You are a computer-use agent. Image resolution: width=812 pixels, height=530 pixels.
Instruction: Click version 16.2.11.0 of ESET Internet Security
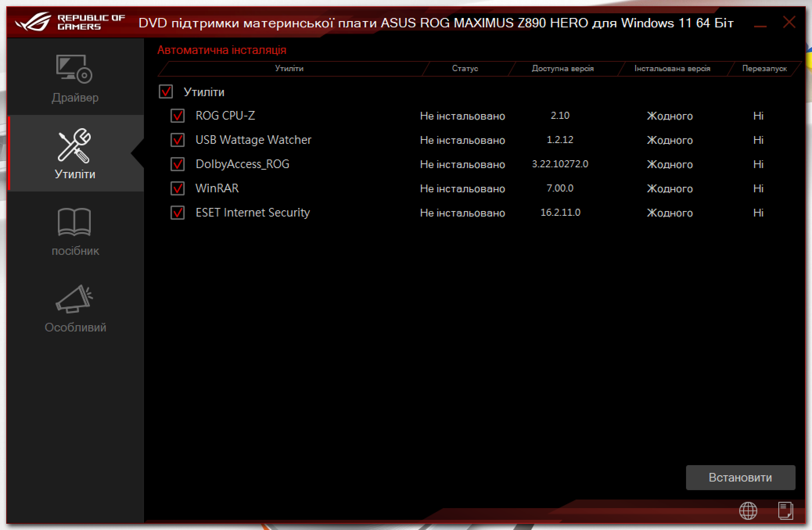[560, 213]
